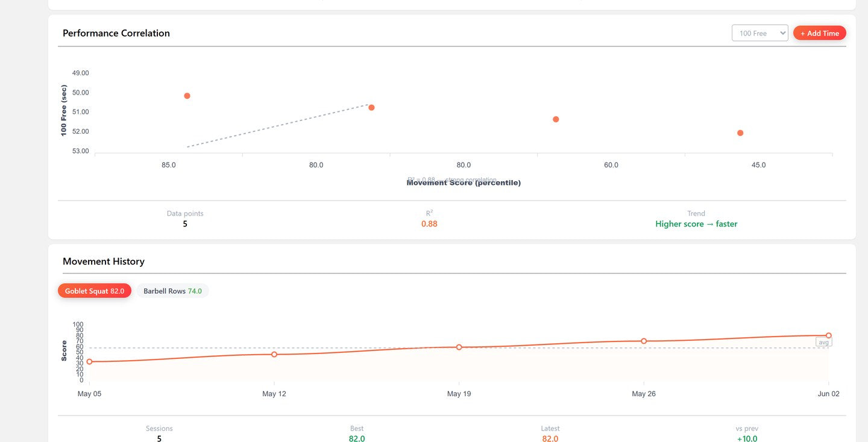Image resolution: width=868 pixels, height=442 pixels.
Task: Click the May 26 date label
Action: point(644,394)
